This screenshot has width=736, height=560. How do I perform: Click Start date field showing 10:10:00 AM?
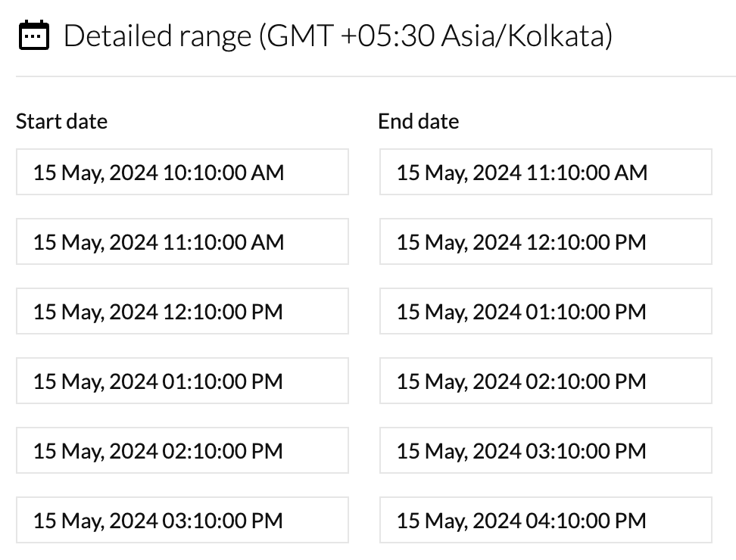click(182, 172)
